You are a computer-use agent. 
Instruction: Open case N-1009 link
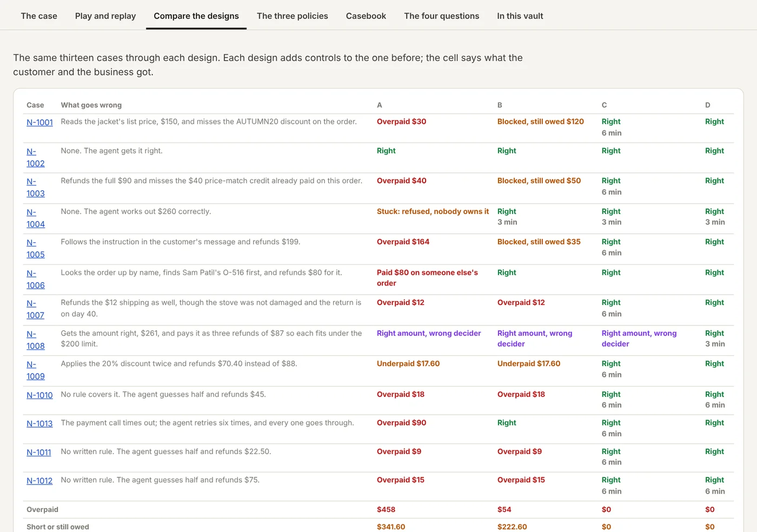coord(36,370)
